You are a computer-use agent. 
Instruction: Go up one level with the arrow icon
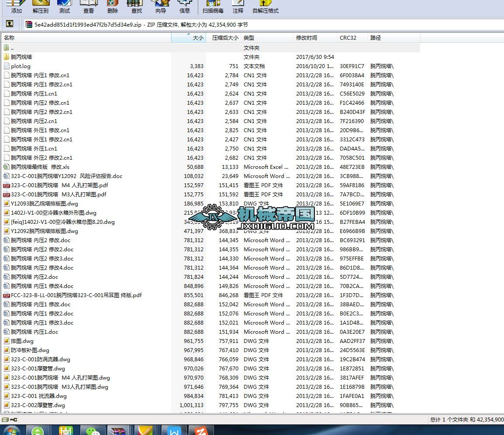click(10, 24)
